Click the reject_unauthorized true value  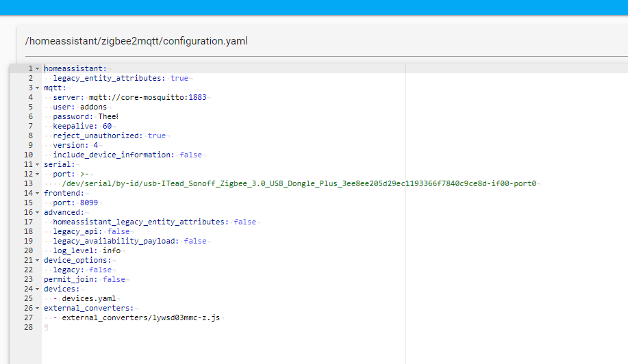pyautogui.click(x=156, y=136)
